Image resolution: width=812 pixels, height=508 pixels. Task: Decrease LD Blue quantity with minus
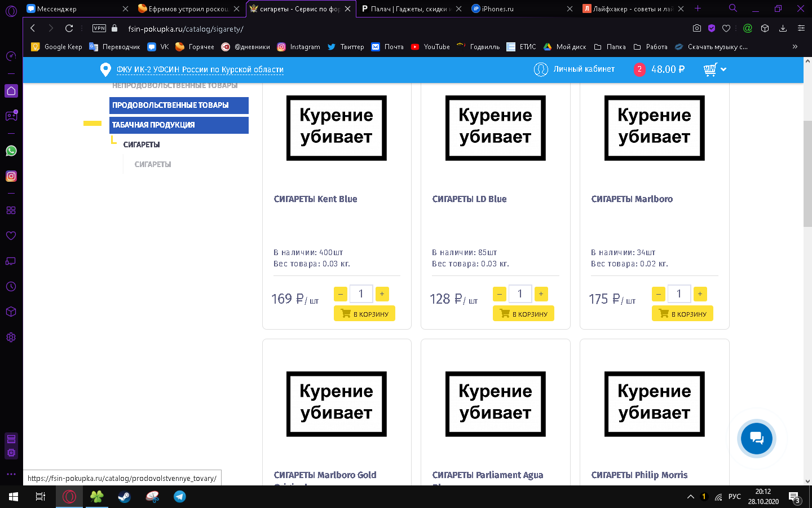click(500, 294)
